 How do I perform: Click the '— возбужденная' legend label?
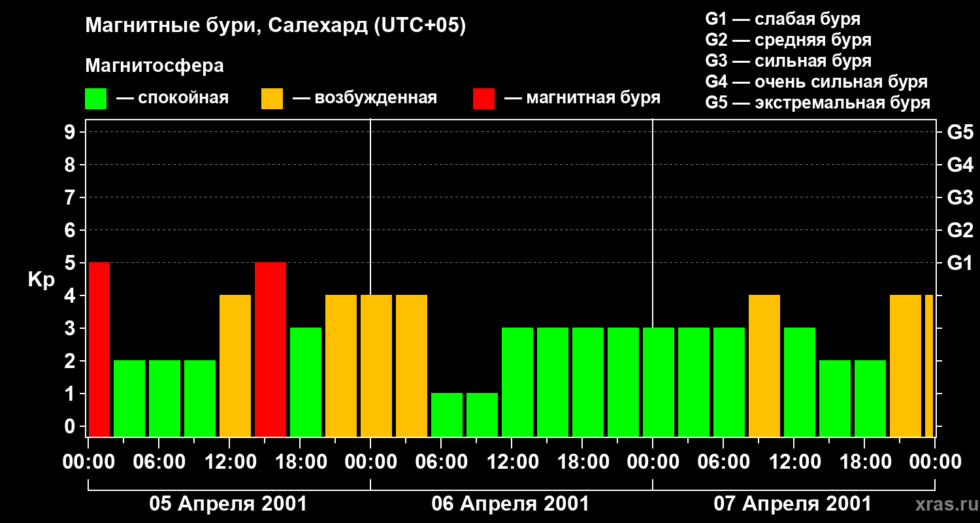click(365, 98)
